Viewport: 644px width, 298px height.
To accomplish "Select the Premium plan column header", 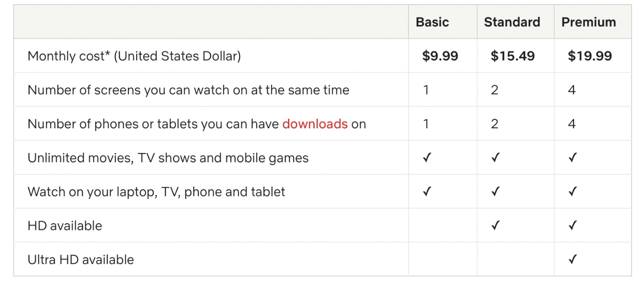I will click(588, 22).
